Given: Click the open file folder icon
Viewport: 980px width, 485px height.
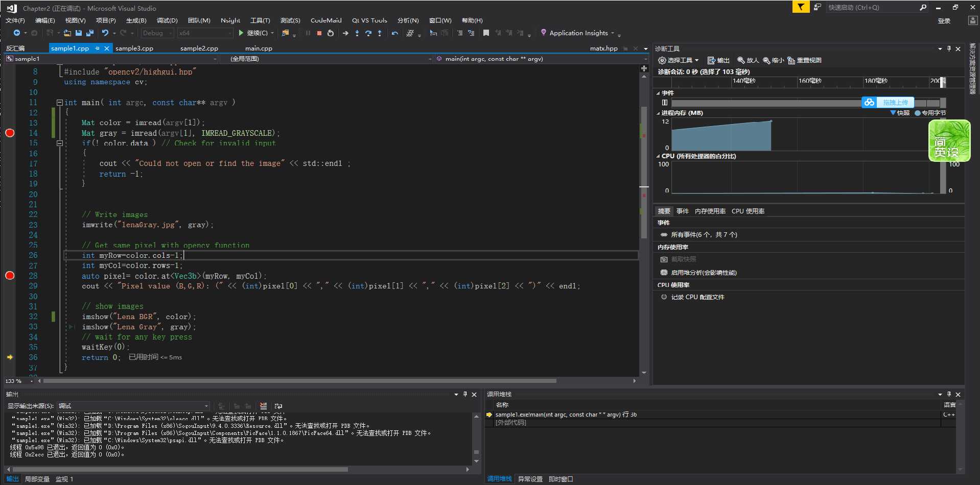Looking at the screenshot, I should (66, 33).
